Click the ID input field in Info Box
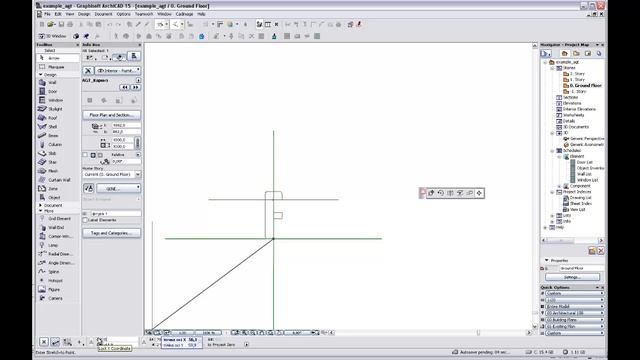This screenshot has height=360, width=640. point(116,213)
